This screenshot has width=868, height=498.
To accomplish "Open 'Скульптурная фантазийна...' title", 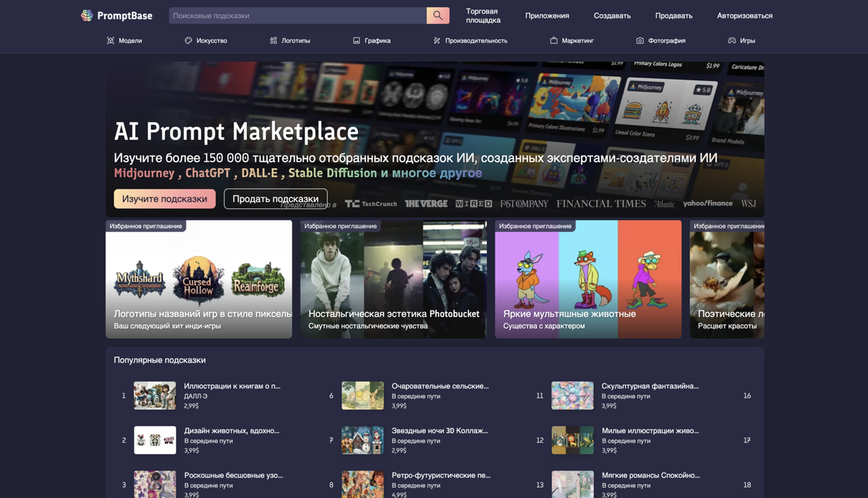I will (650, 386).
